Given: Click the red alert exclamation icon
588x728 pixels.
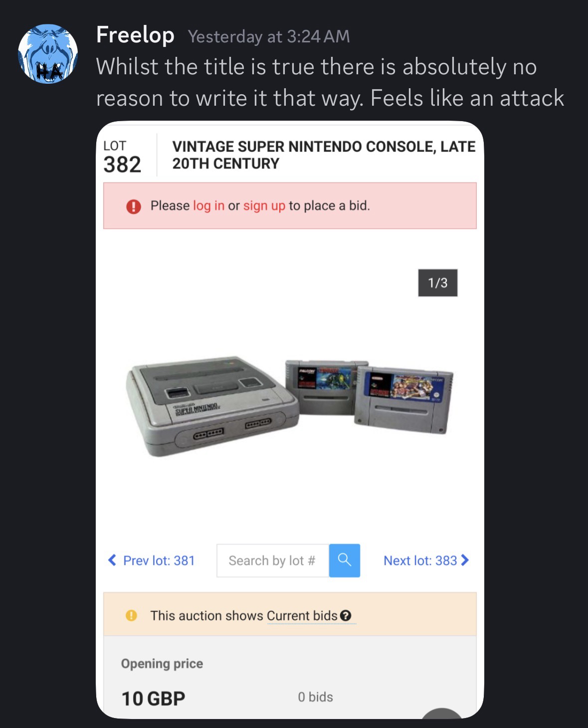Looking at the screenshot, I should 133,206.
